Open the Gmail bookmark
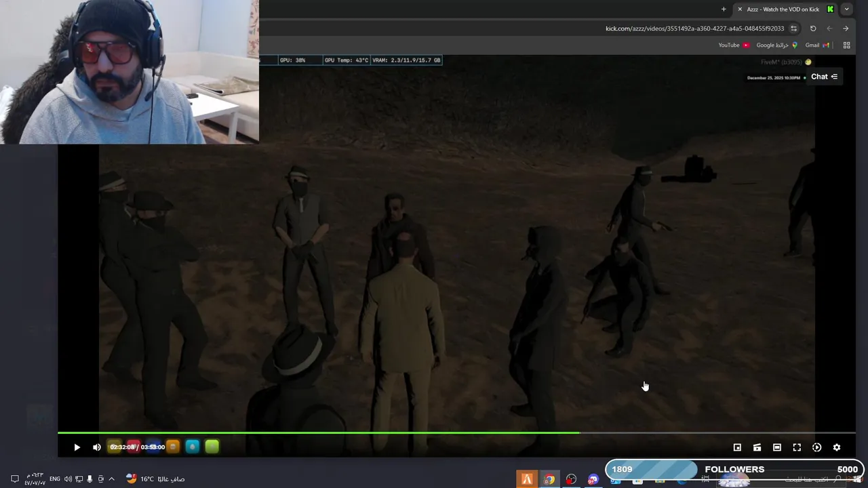Screen dimensions: 868x488 (x=816, y=45)
